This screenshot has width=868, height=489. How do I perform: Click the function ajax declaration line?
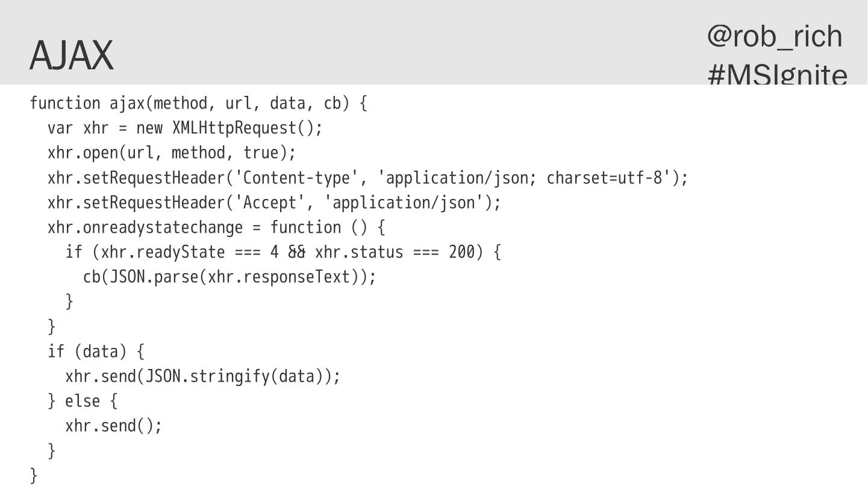tap(198, 104)
